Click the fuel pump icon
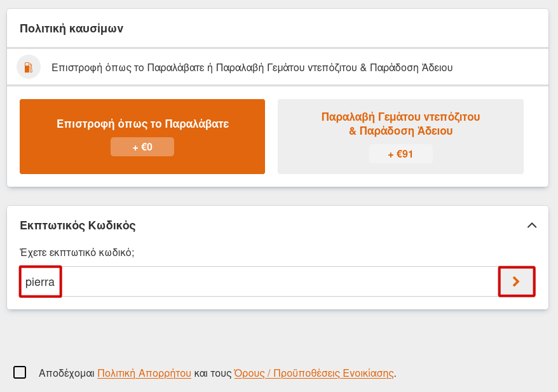 (x=29, y=67)
